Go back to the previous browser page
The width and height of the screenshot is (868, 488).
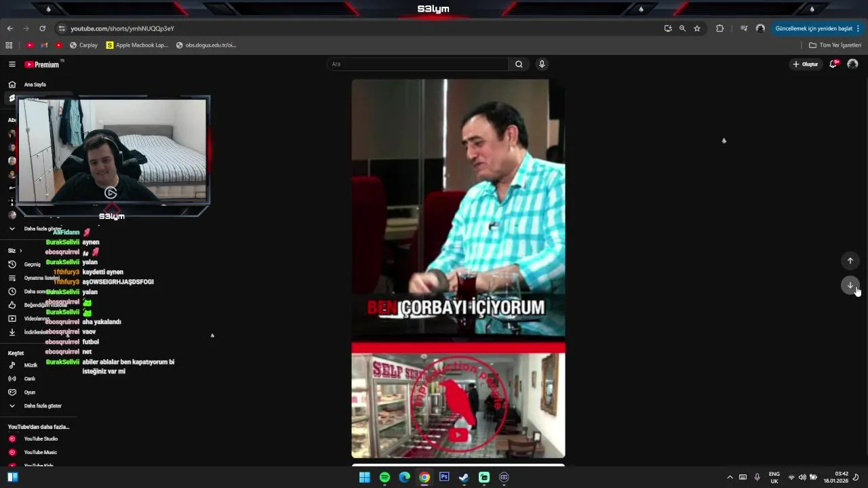[x=9, y=28]
